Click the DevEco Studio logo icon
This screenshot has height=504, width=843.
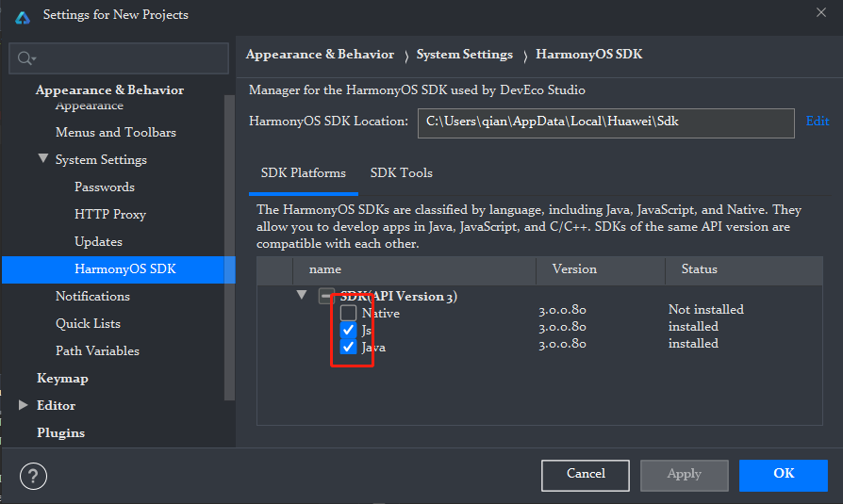22,17
